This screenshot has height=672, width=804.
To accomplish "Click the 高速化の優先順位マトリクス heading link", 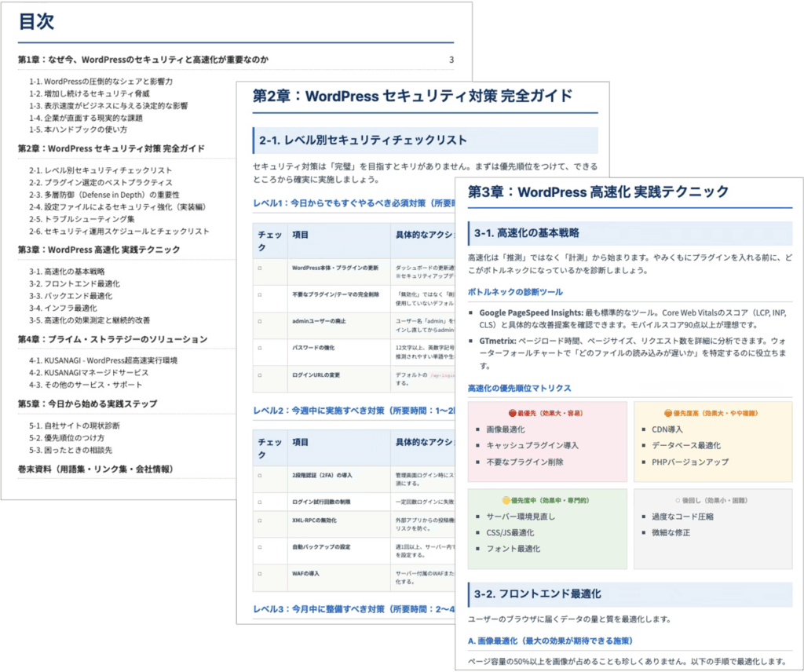I will 522,385.
